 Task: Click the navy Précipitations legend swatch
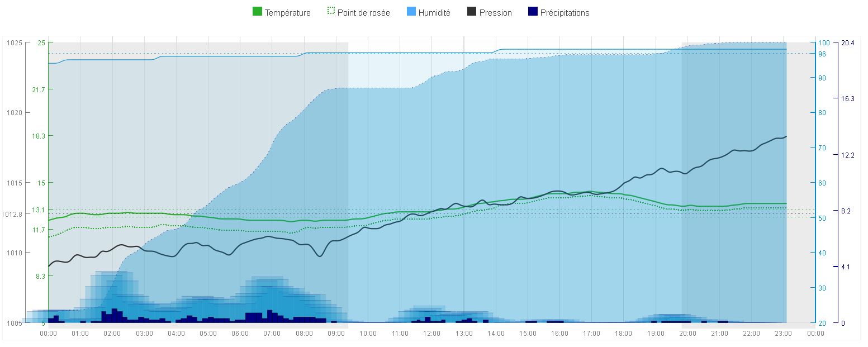[x=533, y=12]
